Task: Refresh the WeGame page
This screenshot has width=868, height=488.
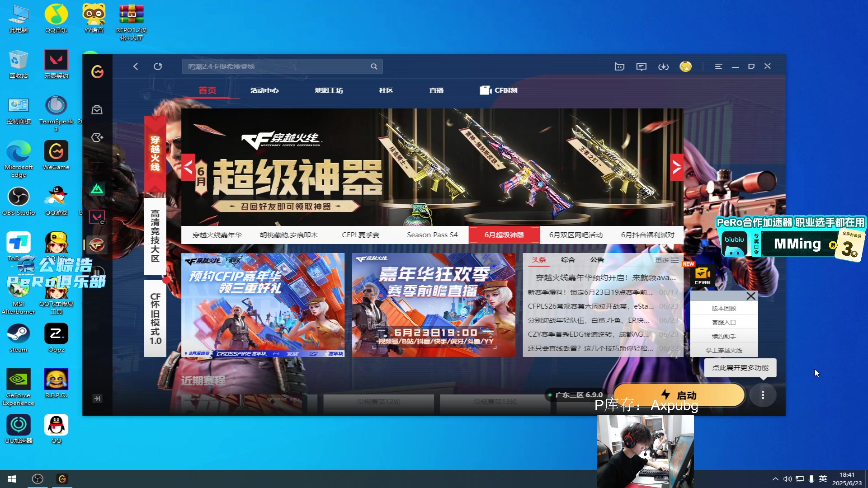Action: point(158,66)
